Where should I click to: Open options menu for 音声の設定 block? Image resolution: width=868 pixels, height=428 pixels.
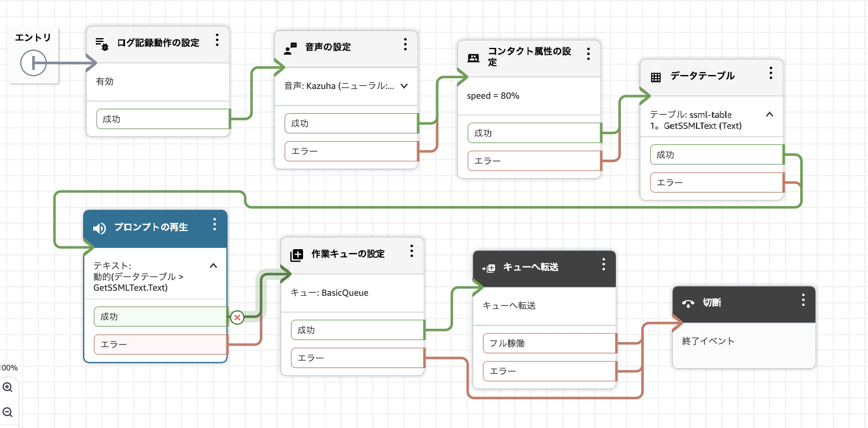click(405, 44)
